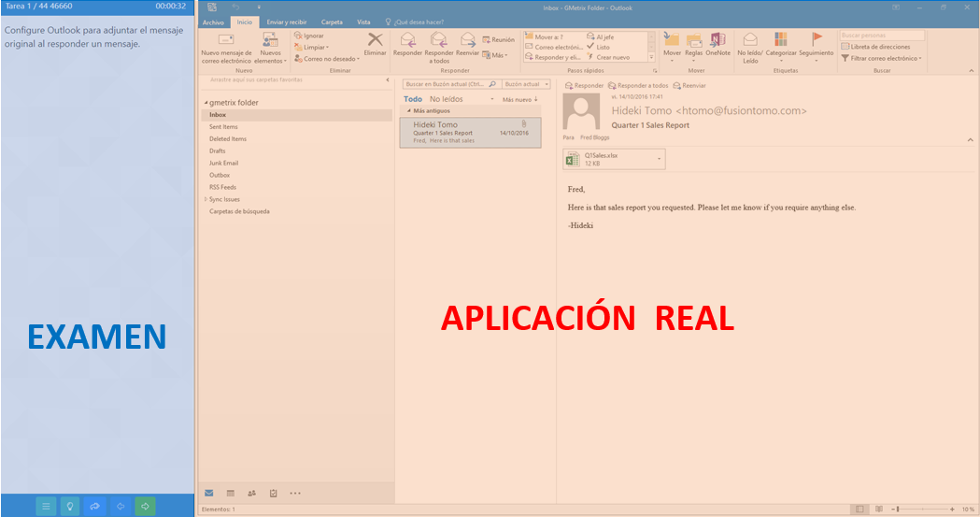Open Correo no deseado menu

click(327, 58)
